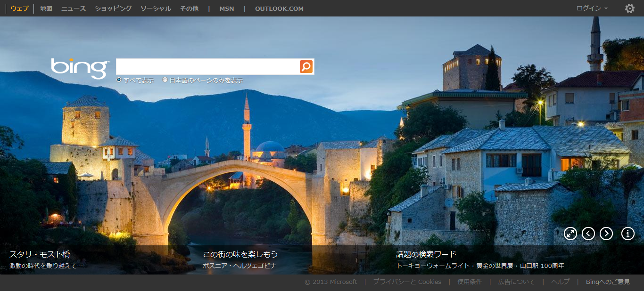644x291 pixels.
Task: Open settings via the gear icon
Action: (629, 8)
